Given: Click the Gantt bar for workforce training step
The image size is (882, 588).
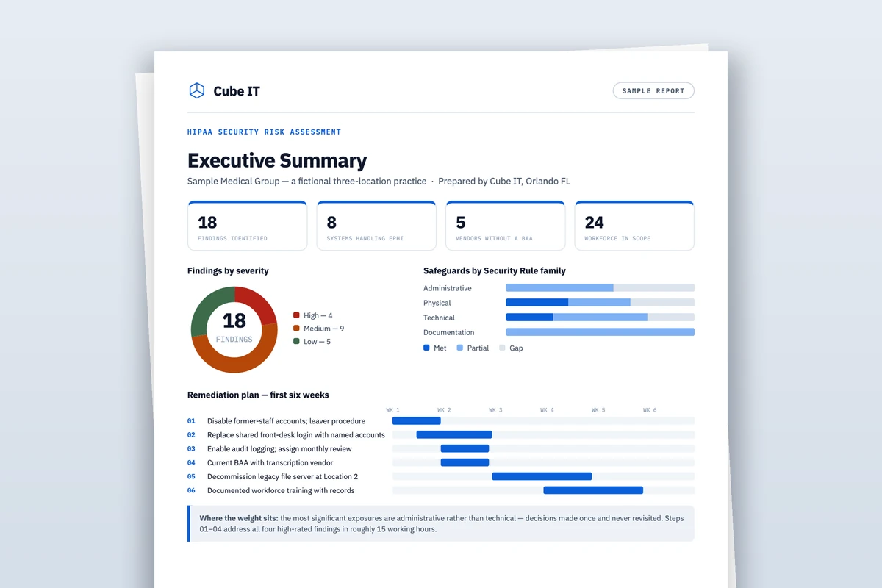Looking at the screenshot, I should [x=593, y=490].
